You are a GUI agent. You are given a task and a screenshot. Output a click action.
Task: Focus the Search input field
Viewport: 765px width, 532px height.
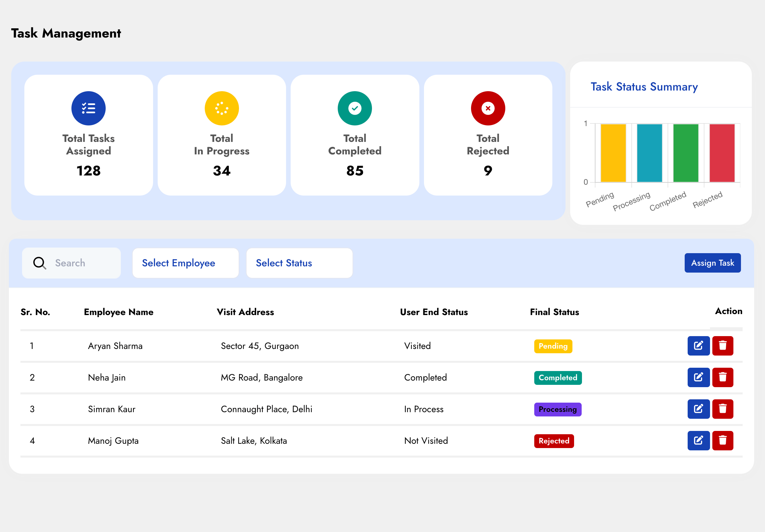click(83, 263)
